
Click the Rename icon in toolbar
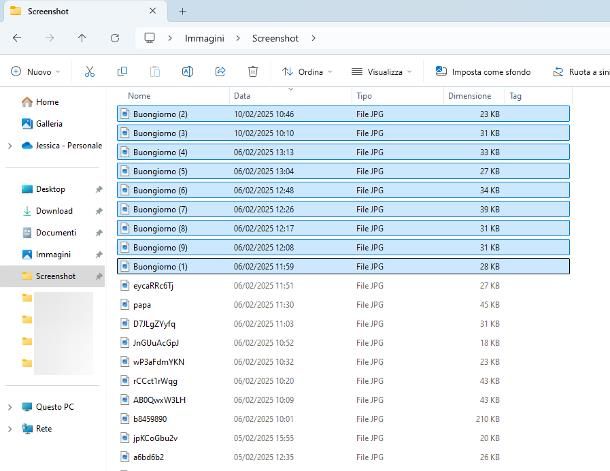[x=187, y=72]
